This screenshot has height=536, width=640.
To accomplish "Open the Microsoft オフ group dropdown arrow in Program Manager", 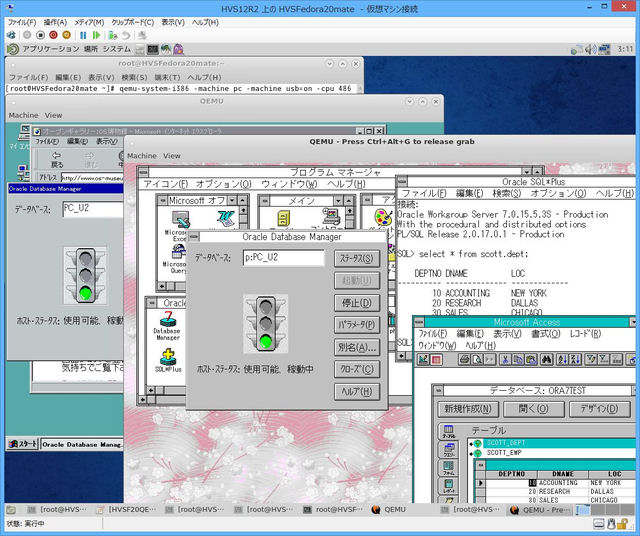I will 232,200.
